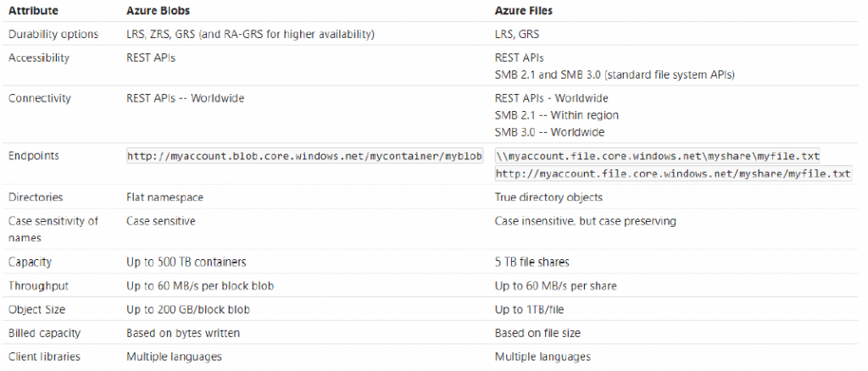Select the Endpoints row label

[34, 156]
